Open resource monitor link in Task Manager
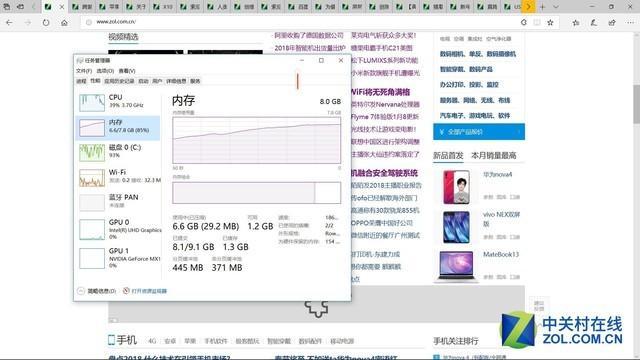The height and width of the screenshot is (360, 640). [x=145, y=291]
